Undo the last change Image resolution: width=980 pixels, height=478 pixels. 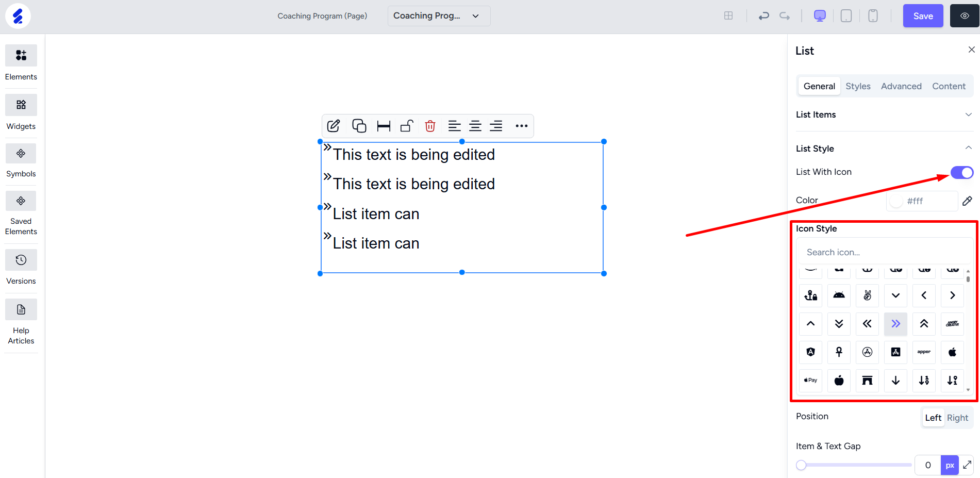(763, 16)
